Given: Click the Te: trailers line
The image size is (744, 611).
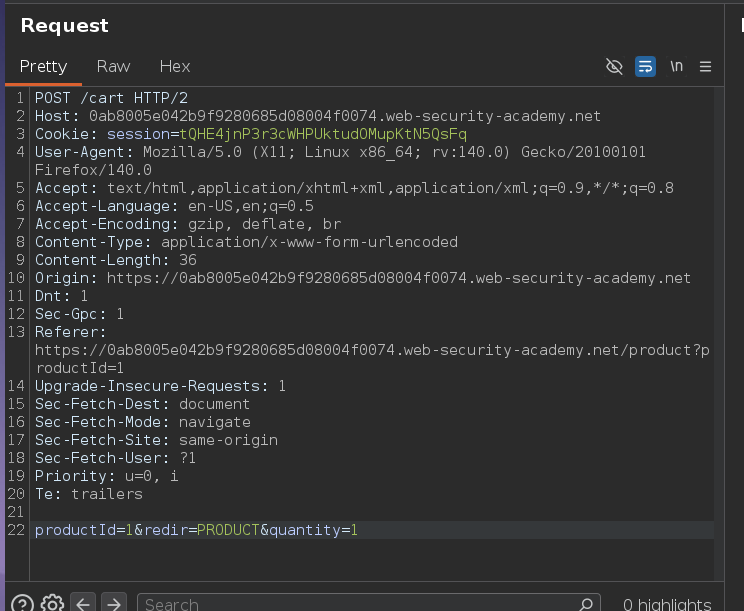Looking at the screenshot, I should click(x=89, y=494).
